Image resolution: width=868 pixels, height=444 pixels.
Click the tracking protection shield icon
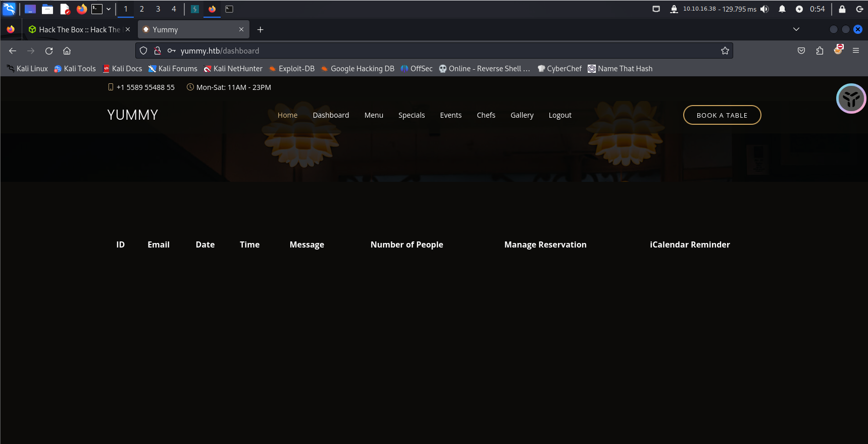point(143,51)
